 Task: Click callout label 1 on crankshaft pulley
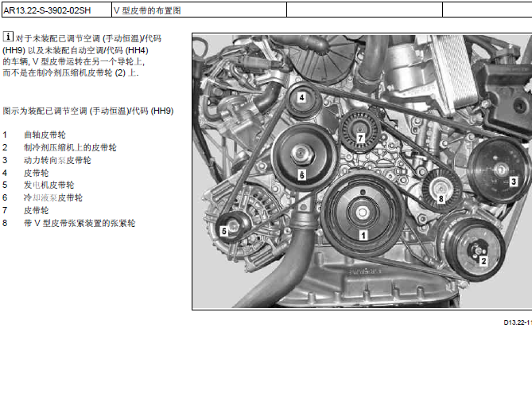[x=363, y=236]
